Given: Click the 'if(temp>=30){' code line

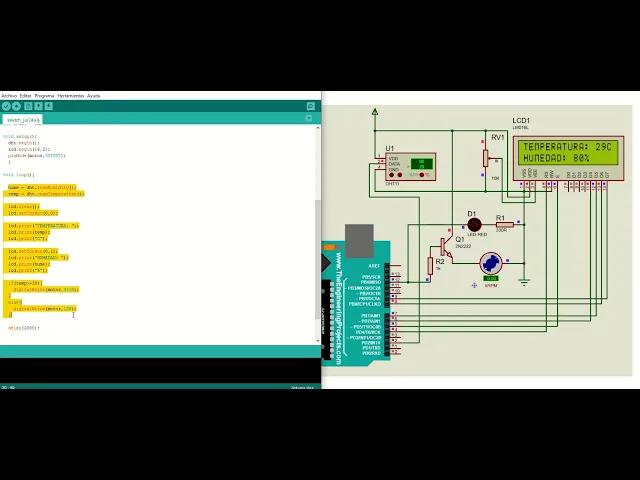Looking at the screenshot, I should point(25,283).
